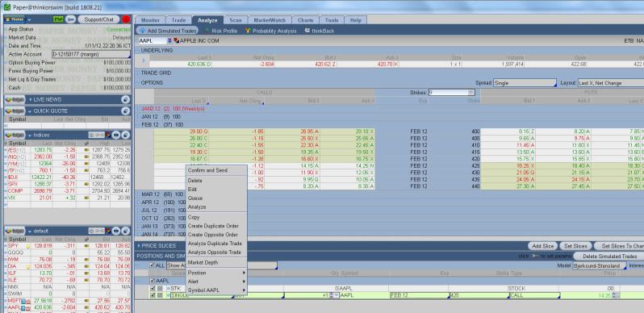Switch to the Charts tab
Image resolution: width=644 pixels, height=313 pixels.
coord(305,20)
